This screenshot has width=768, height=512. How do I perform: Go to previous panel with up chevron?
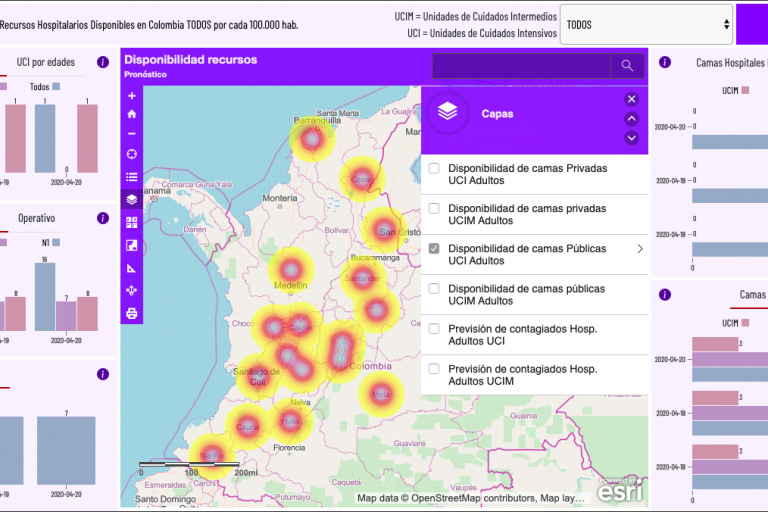click(x=632, y=119)
